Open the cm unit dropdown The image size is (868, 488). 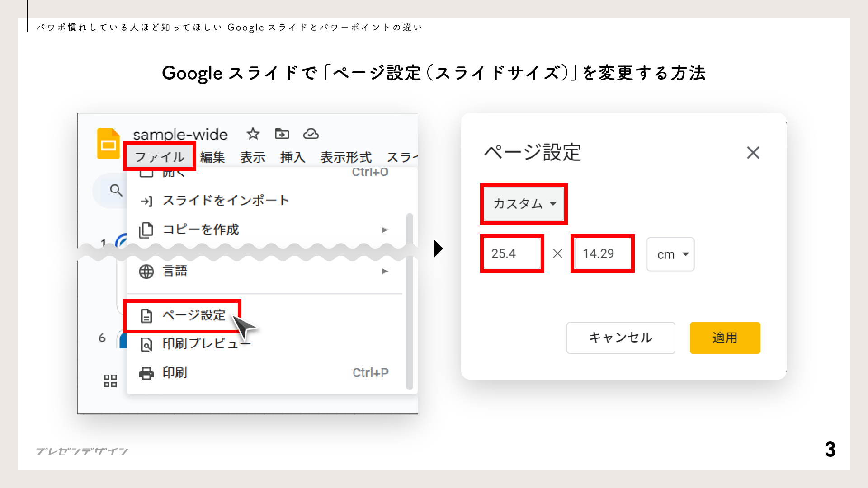(670, 254)
